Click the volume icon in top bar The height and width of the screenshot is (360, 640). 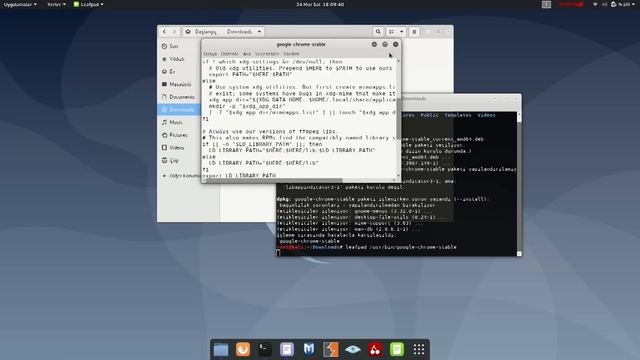tap(604, 4)
